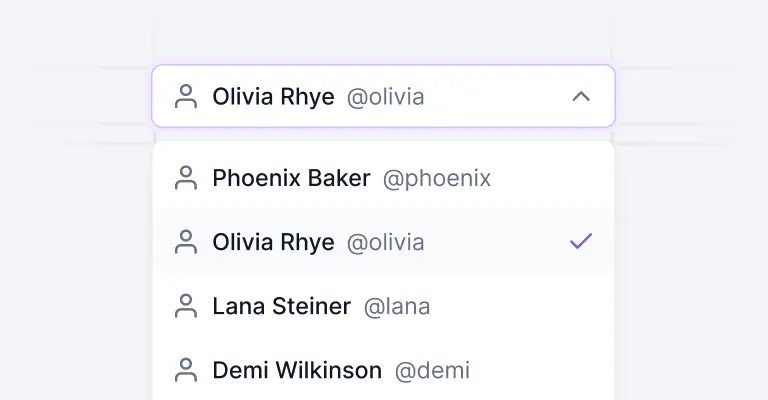Viewport: 768px width, 400px height.
Task: Click the @olivia handle in the select field
Action: pyautogui.click(x=385, y=97)
